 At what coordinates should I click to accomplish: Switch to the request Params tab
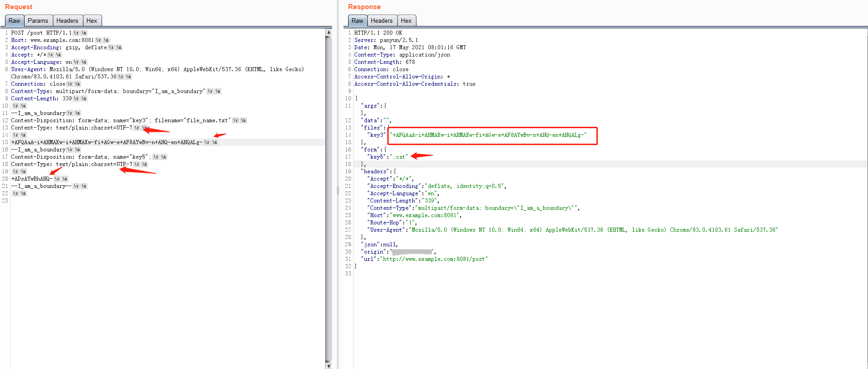point(37,21)
